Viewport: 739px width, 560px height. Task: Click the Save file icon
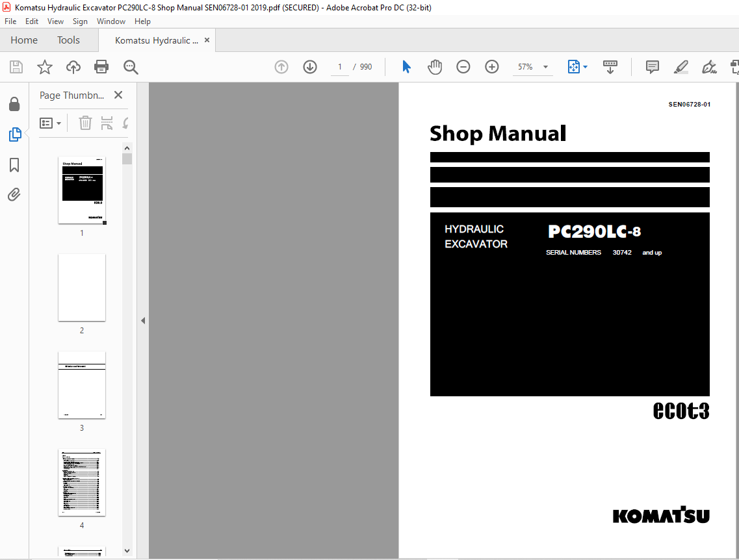point(16,67)
